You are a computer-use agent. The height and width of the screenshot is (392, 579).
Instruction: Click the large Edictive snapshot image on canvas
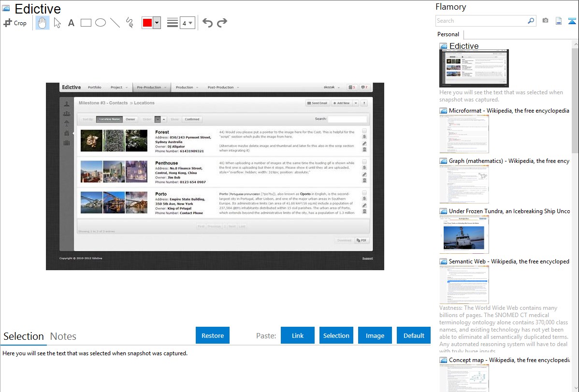coord(215,176)
